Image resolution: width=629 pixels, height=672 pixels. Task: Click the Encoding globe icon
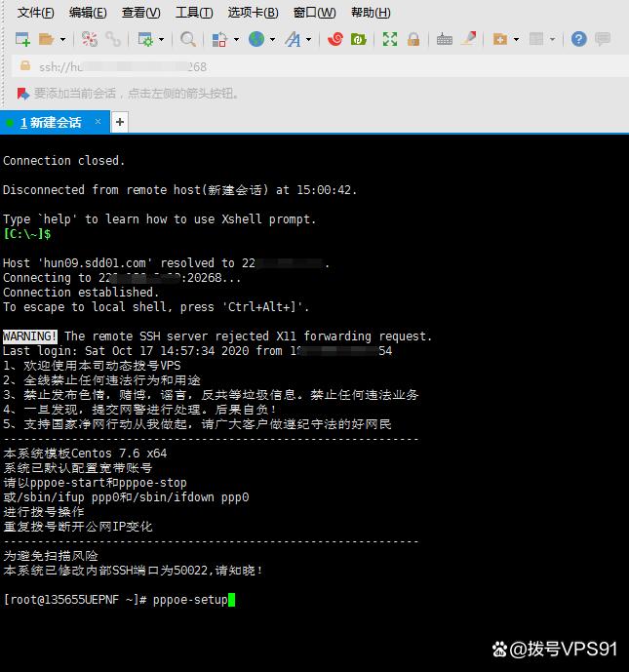tap(256, 39)
